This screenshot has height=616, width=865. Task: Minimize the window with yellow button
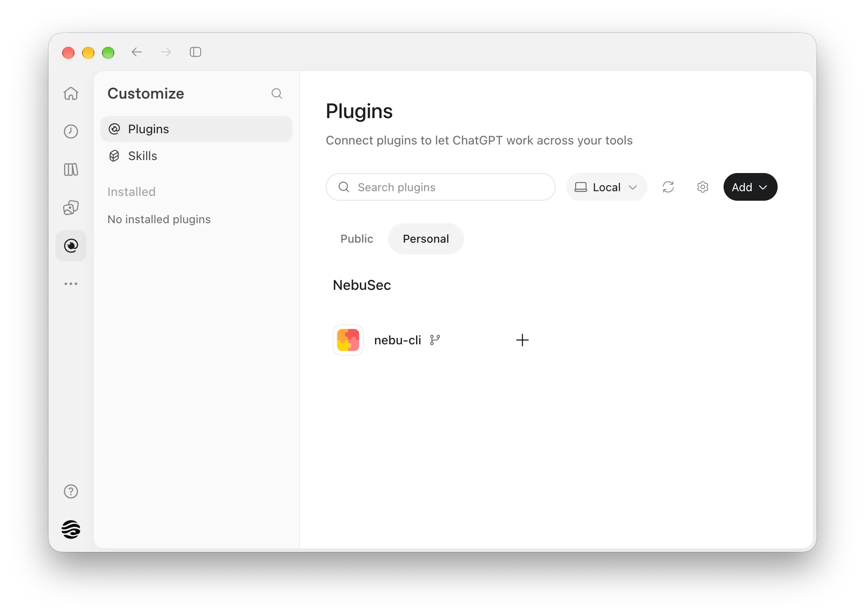point(88,52)
